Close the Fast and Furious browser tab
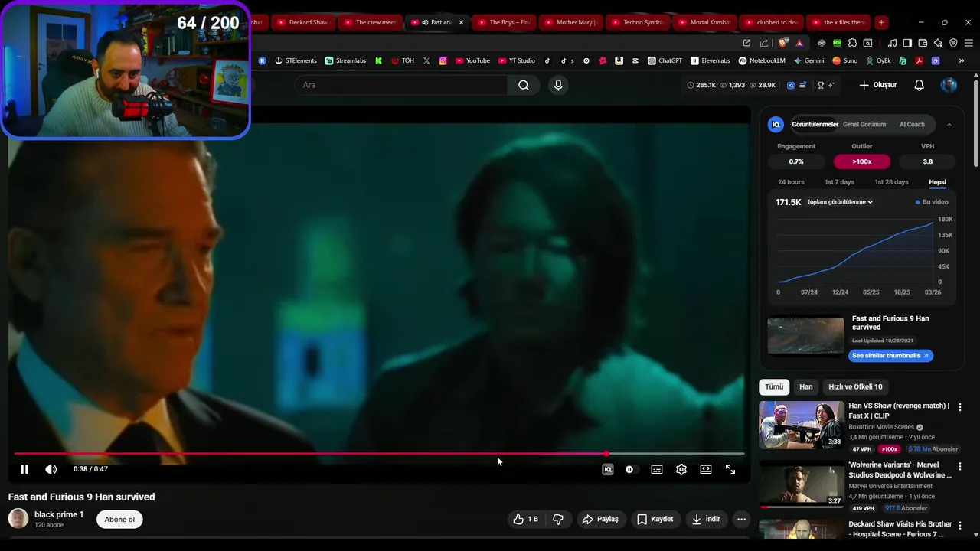This screenshot has width=980, height=551. tap(461, 22)
